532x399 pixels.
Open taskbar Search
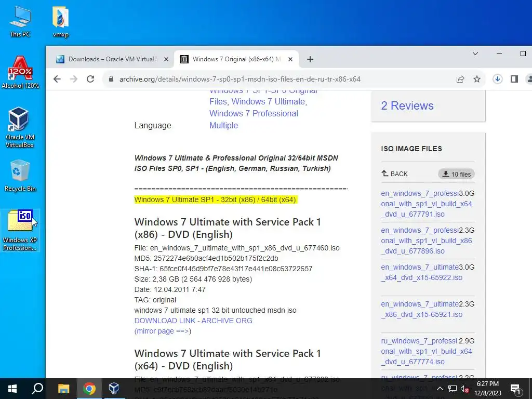pyautogui.click(x=37, y=389)
